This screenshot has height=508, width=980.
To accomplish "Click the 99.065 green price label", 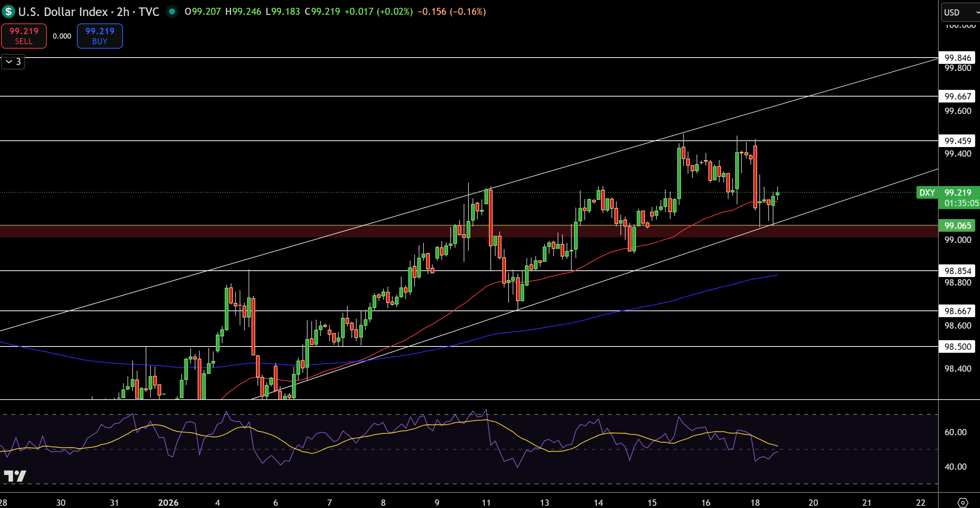I will pyautogui.click(x=958, y=225).
